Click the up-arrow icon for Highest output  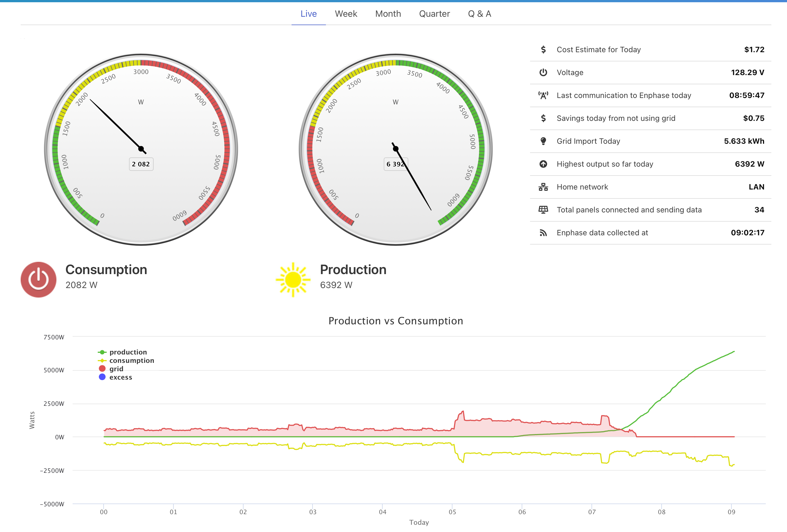(x=543, y=164)
